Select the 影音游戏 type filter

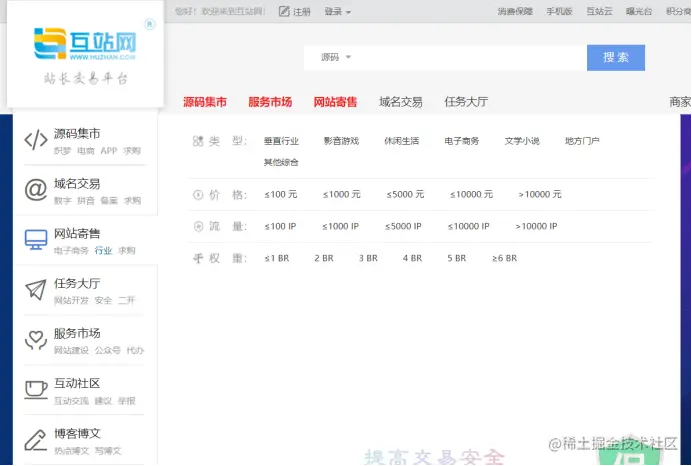[x=341, y=141]
